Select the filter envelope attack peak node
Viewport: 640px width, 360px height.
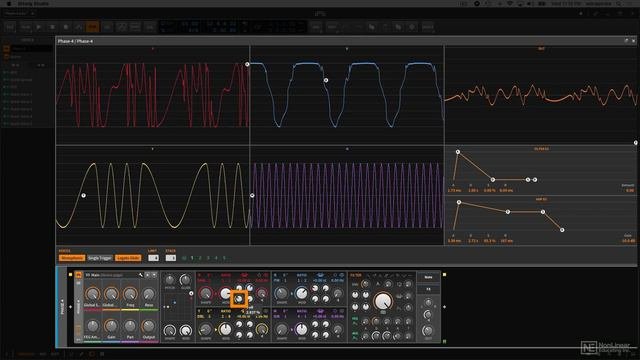pyautogui.click(x=458, y=152)
